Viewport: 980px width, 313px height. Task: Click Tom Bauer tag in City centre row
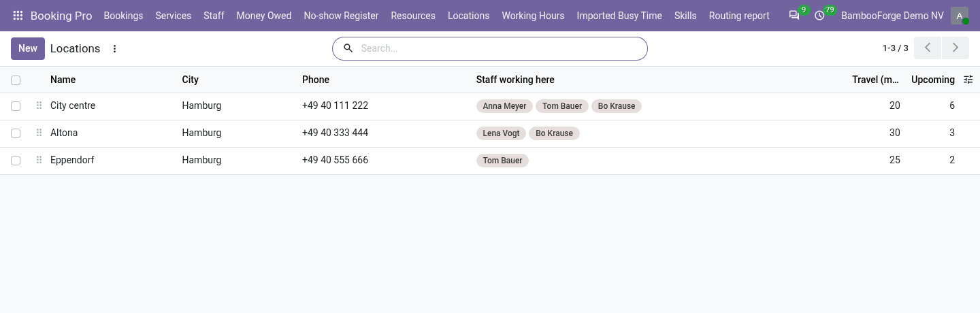pyautogui.click(x=562, y=106)
